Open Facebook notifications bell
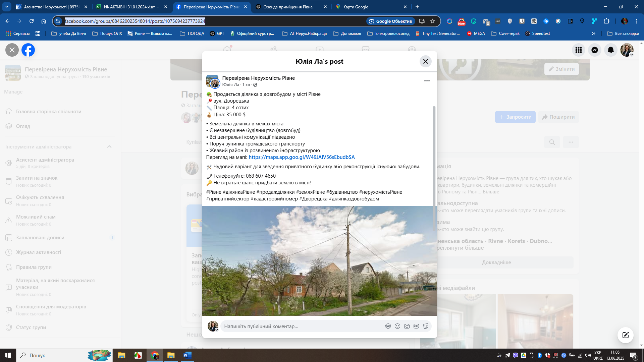The image size is (644, 362). 610,50
